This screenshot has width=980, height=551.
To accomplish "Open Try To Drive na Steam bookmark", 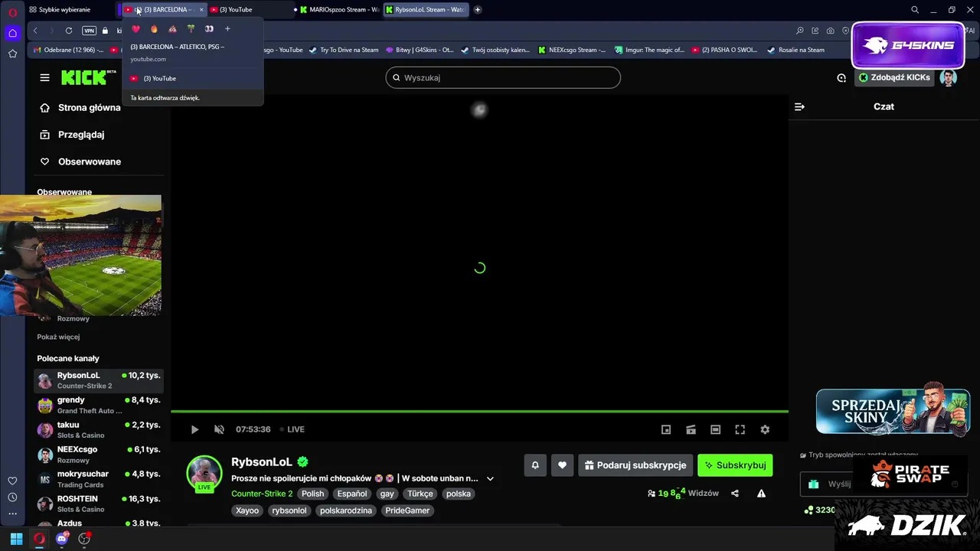I will pos(344,50).
